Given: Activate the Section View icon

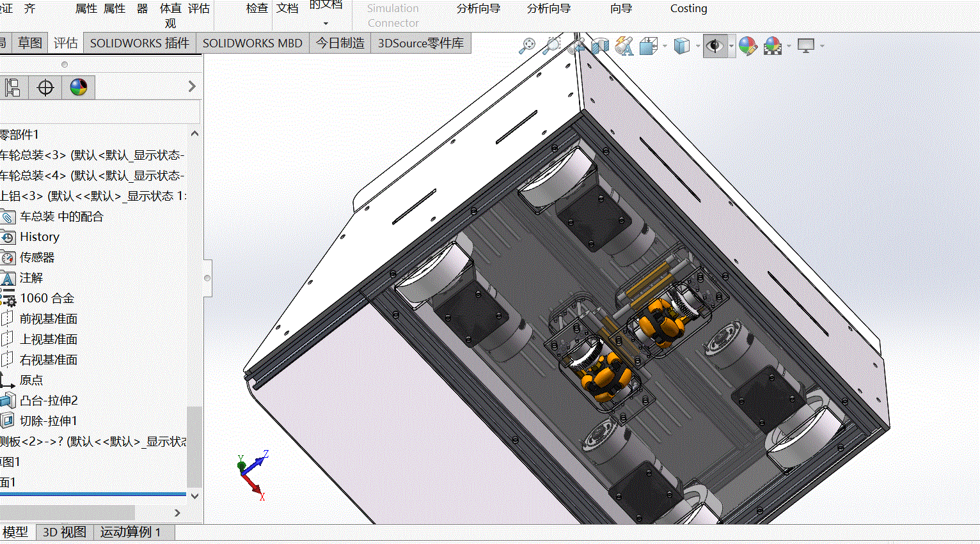Looking at the screenshot, I should click(599, 45).
